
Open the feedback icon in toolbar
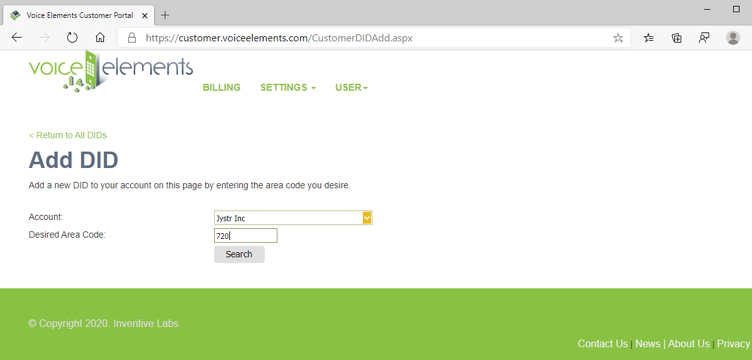click(704, 38)
